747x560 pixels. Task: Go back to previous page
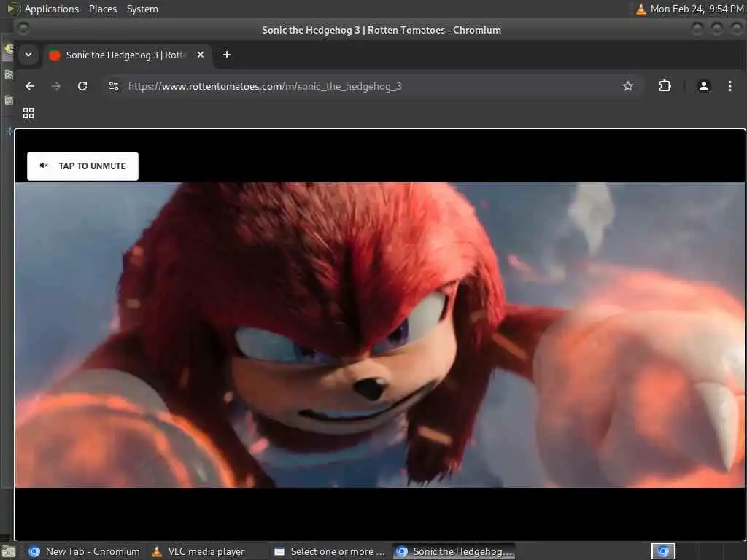(x=30, y=86)
